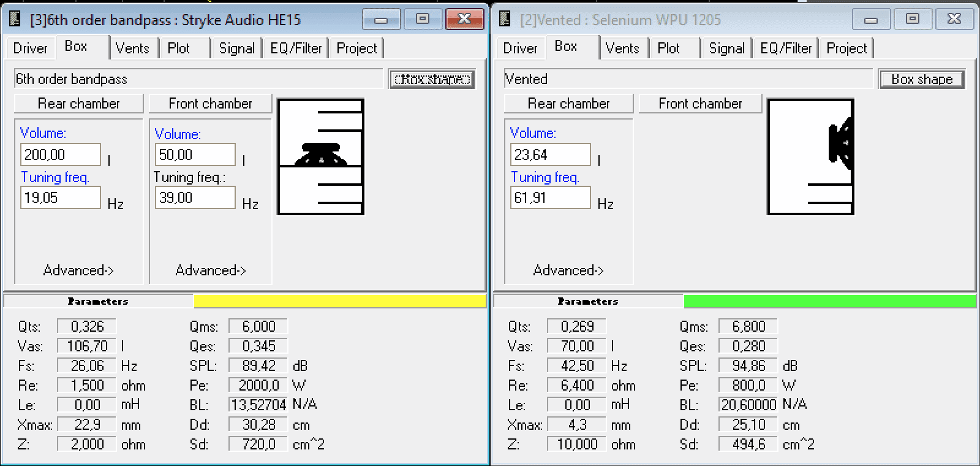Click the Pe value 2000,0
Image resolution: width=980 pixels, height=466 pixels.
pyautogui.click(x=258, y=386)
